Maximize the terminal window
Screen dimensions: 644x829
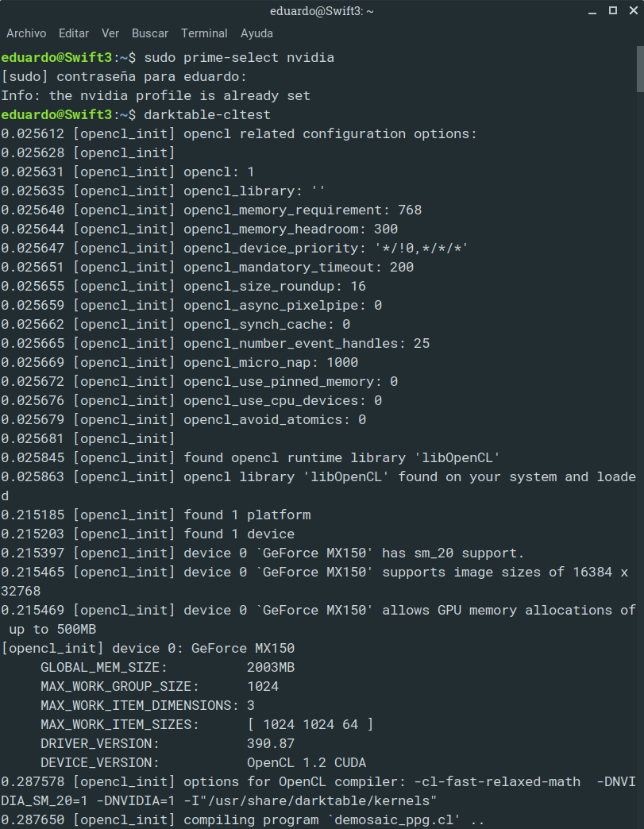612,11
